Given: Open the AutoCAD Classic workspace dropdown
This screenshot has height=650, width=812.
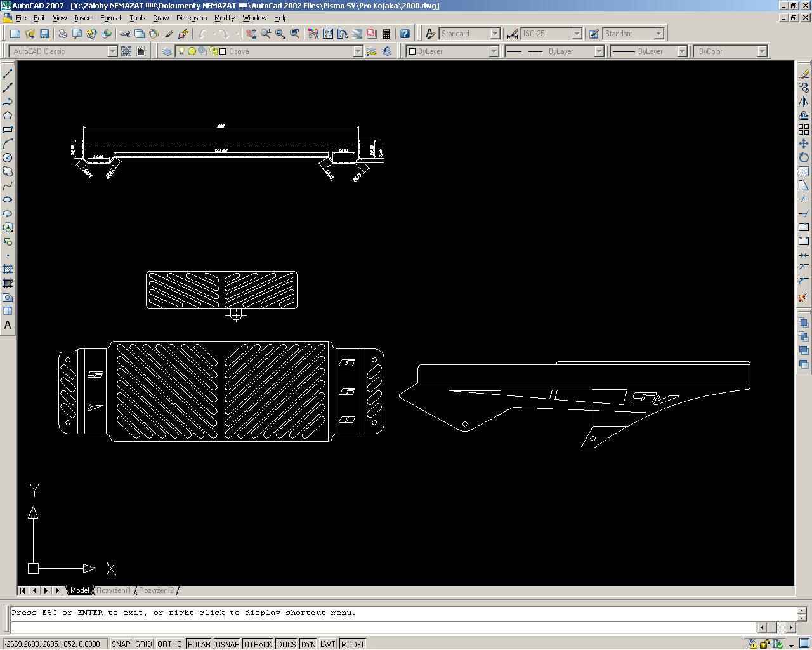Looking at the screenshot, I should pyautogui.click(x=112, y=51).
